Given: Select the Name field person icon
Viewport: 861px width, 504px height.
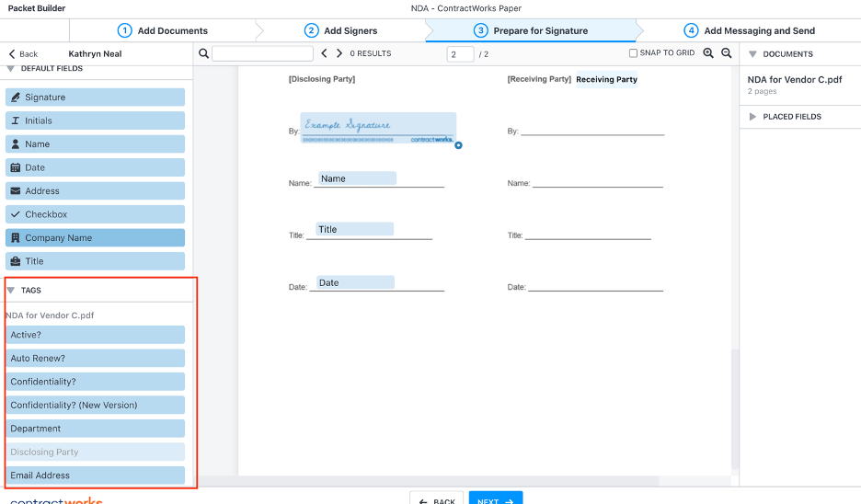Looking at the screenshot, I should click(16, 143).
